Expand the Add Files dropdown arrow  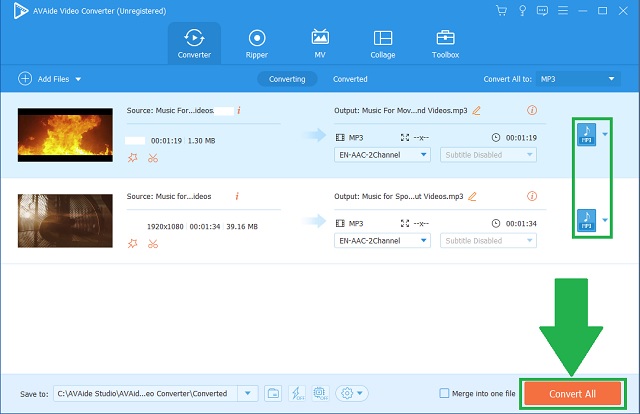(x=78, y=79)
